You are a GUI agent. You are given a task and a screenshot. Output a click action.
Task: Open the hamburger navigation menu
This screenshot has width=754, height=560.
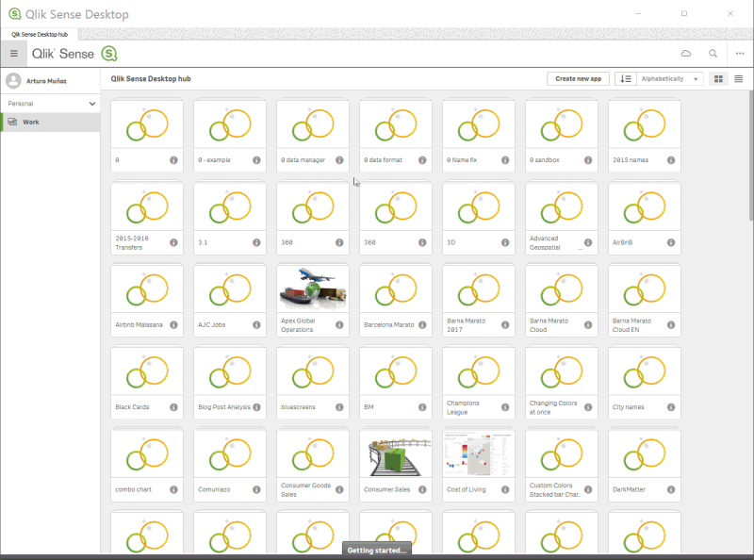(x=14, y=54)
